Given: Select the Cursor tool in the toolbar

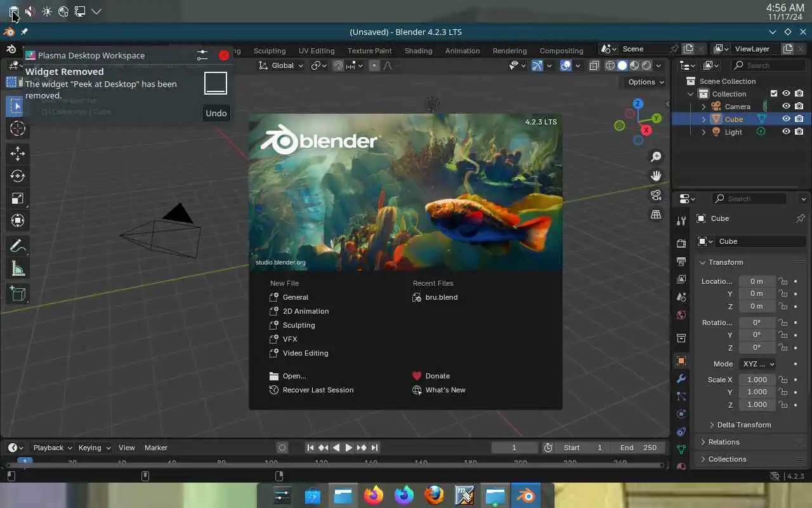Looking at the screenshot, I should click(x=18, y=128).
